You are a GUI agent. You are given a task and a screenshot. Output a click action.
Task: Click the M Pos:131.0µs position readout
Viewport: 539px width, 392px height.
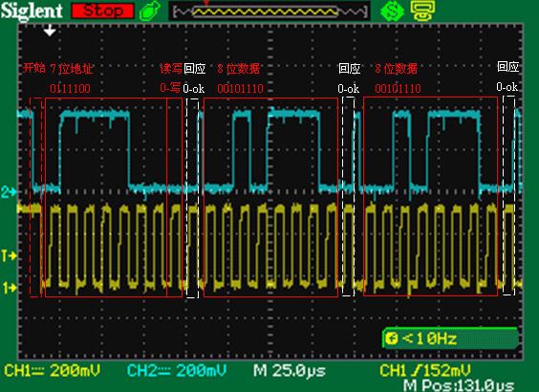(459, 384)
